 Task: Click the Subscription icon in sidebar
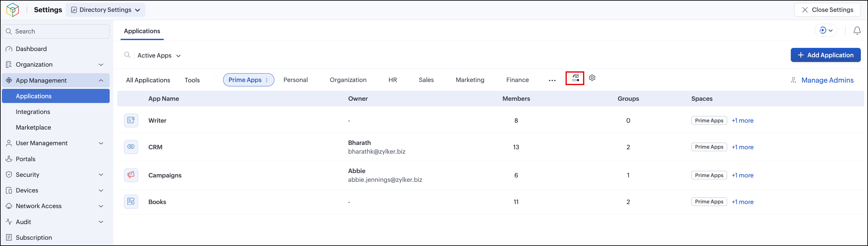[x=9, y=238]
